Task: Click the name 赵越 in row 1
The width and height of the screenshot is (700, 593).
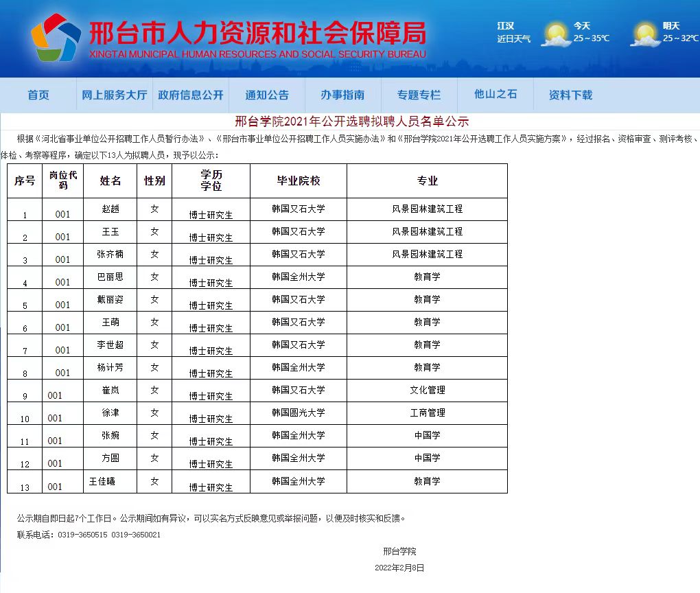Action: coord(112,209)
